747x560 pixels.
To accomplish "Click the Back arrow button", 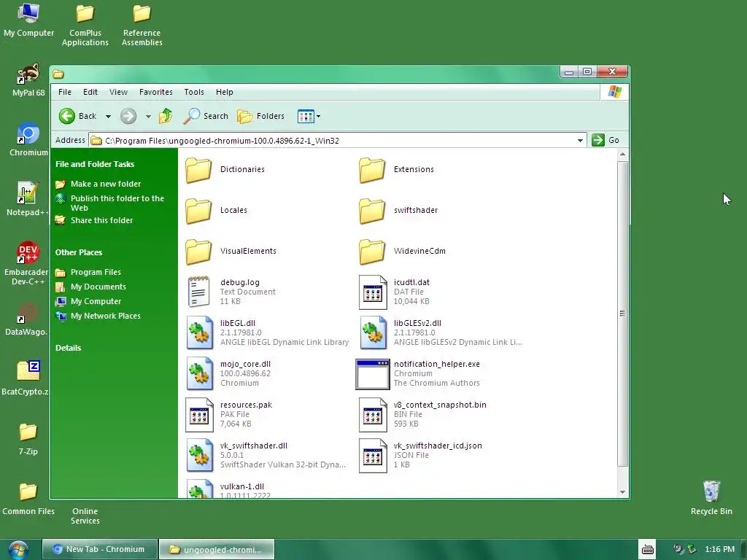I will (77, 116).
